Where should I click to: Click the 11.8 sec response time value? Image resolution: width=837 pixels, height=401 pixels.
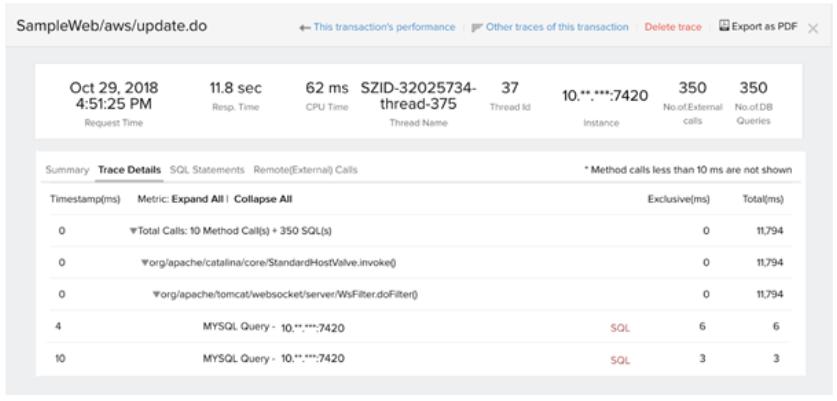click(x=235, y=88)
